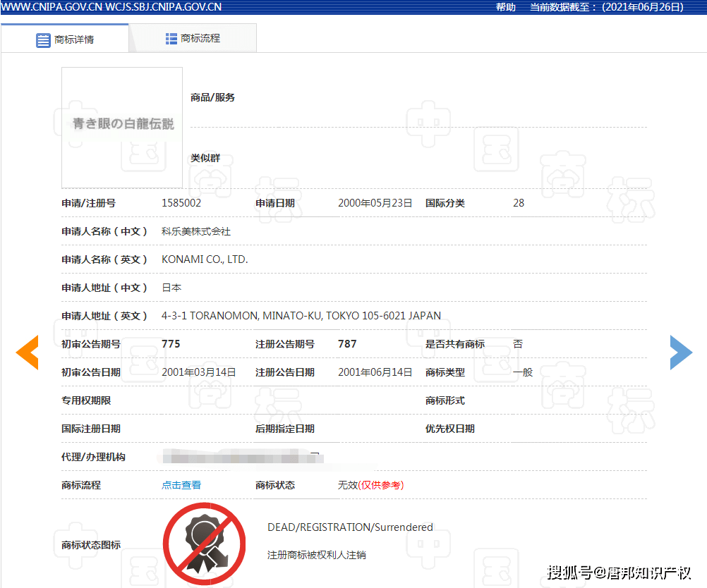Click the 商标状态 label
This screenshot has width=707, height=588.
(275, 485)
